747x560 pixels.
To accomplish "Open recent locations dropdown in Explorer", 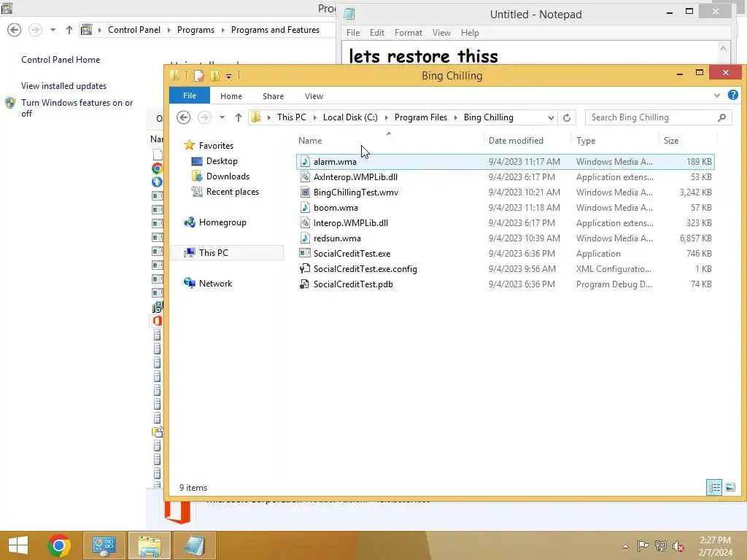I will pyautogui.click(x=222, y=117).
